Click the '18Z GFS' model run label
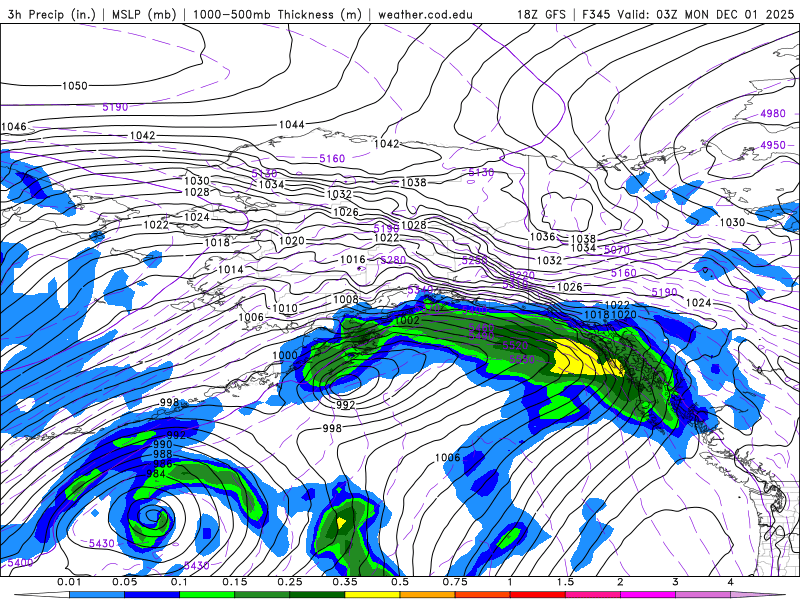This screenshot has width=800, height=600. 541,14
